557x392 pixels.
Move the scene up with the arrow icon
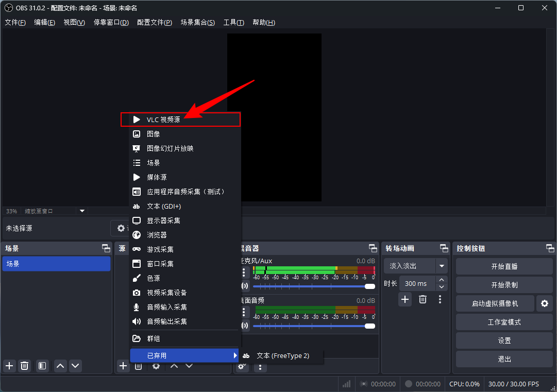click(x=60, y=366)
